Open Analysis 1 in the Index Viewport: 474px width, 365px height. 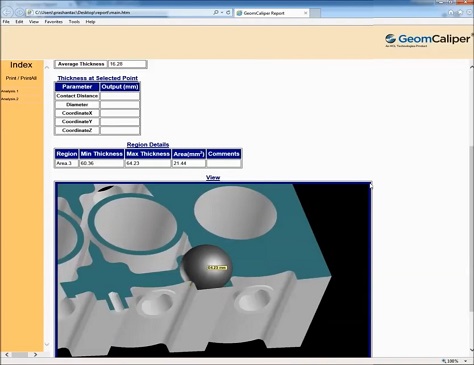[x=10, y=91]
